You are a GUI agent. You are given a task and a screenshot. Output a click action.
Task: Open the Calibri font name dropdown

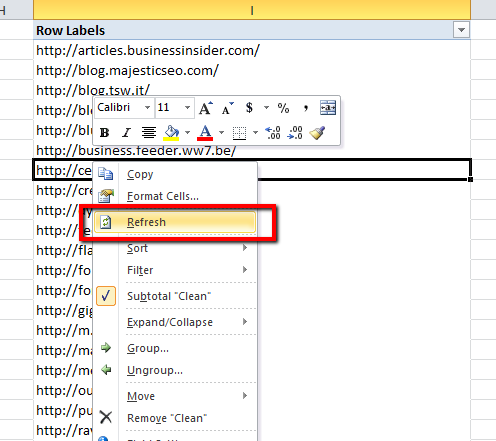coord(147,108)
